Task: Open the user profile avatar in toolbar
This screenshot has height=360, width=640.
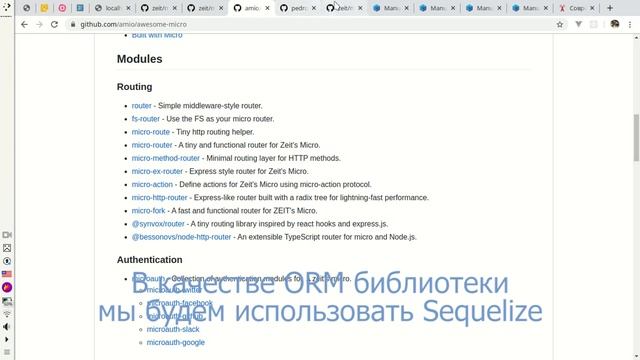Action: click(615, 24)
